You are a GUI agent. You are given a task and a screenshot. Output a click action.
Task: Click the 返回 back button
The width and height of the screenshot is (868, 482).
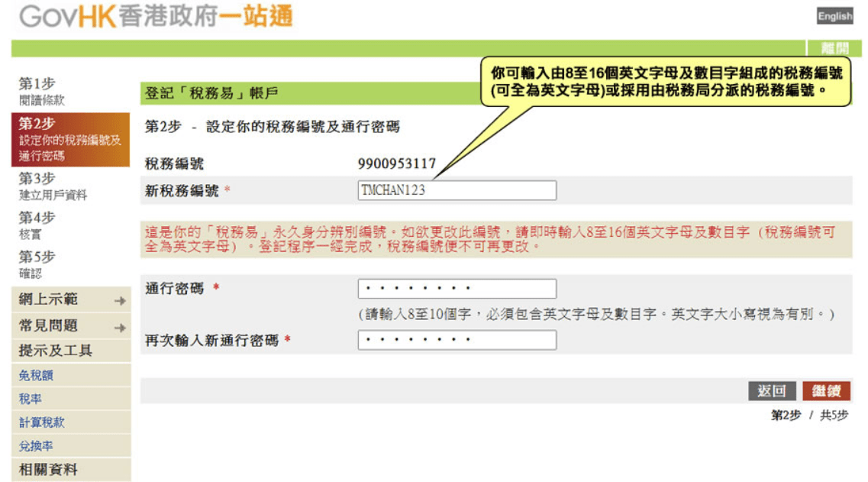(772, 391)
